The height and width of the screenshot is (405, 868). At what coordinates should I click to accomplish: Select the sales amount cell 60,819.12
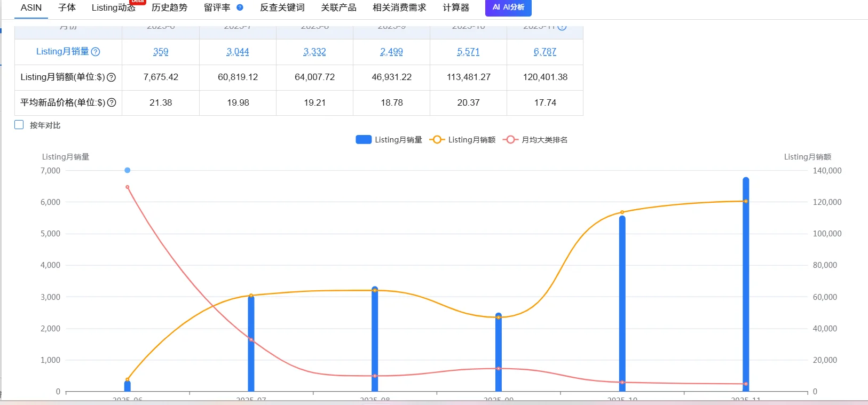pyautogui.click(x=238, y=77)
